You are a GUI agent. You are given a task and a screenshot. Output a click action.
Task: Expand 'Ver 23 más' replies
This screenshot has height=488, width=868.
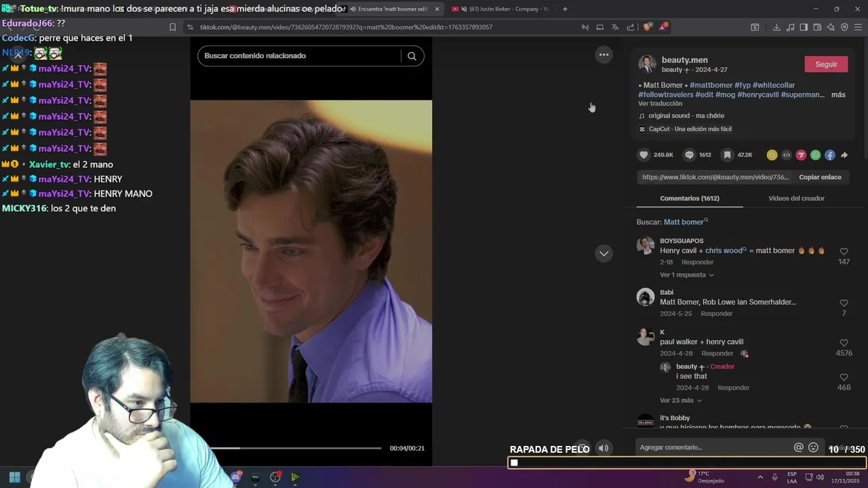tap(681, 401)
